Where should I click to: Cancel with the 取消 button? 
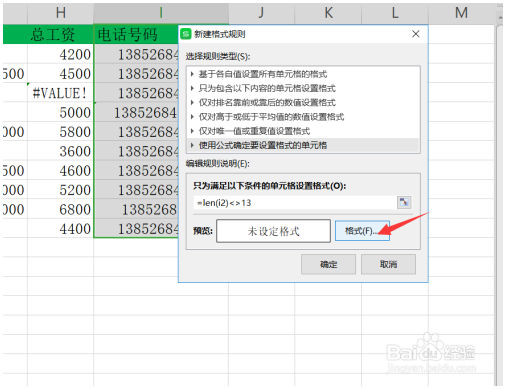coord(388,264)
